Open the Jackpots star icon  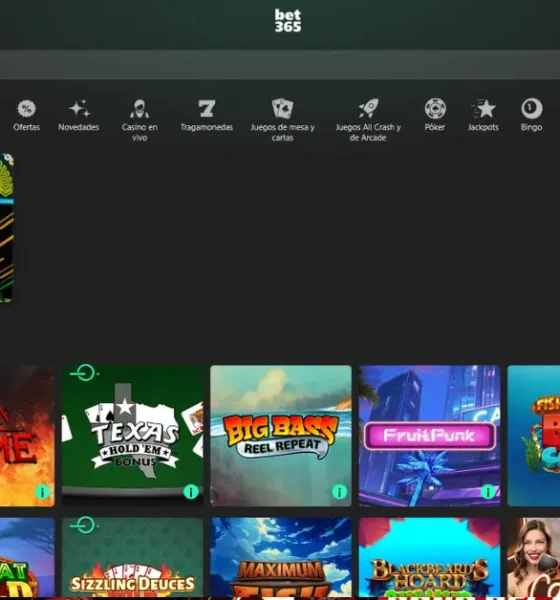483,109
